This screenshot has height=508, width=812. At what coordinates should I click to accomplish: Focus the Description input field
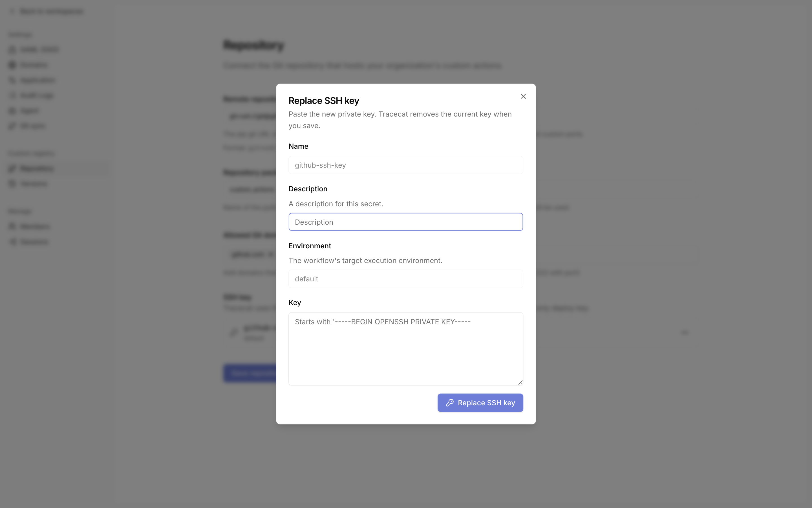click(406, 222)
